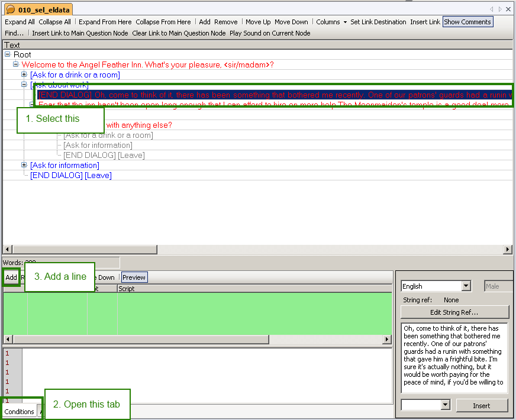This screenshot has height=420, width=516.
Task: Click the conditions grid horizontal scrollbar thumb
Action: pyautogui.click(x=141, y=339)
